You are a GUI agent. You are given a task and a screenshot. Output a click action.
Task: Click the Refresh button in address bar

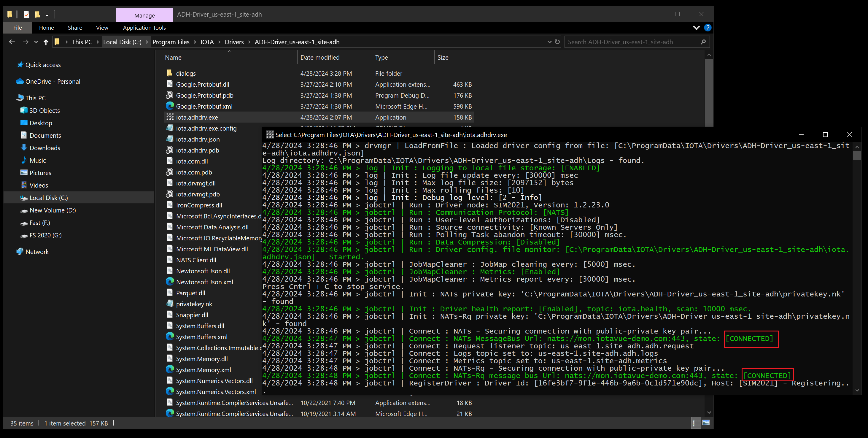tap(557, 42)
